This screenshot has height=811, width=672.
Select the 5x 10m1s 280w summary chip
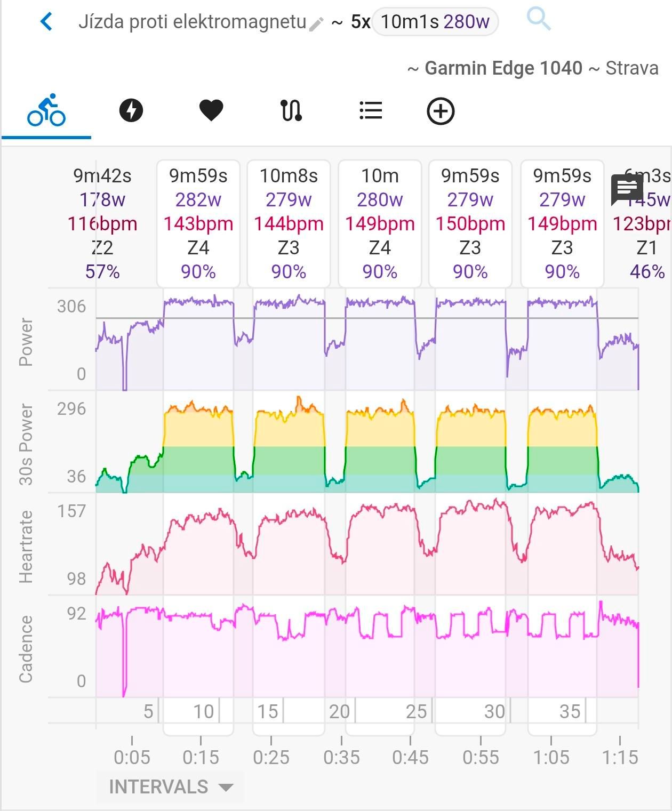[x=435, y=22]
